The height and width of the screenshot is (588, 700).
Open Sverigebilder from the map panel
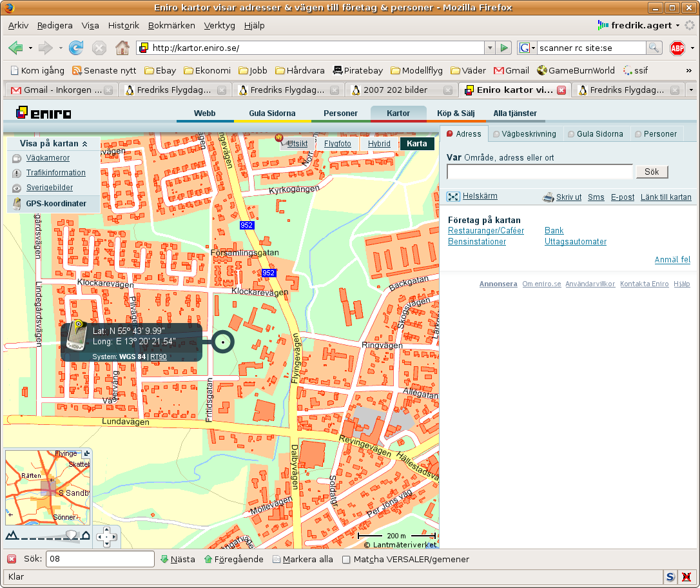point(50,188)
